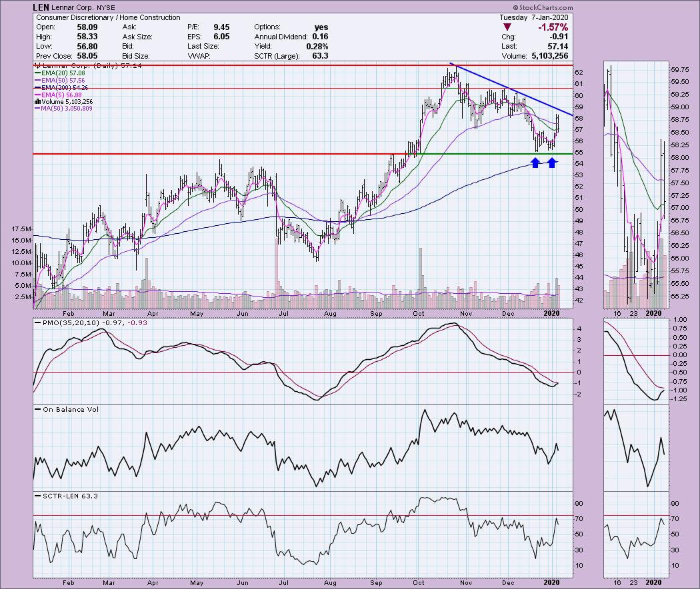Click the 62 label on main price axis
This screenshot has width=700, height=589.
pyautogui.click(x=579, y=72)
